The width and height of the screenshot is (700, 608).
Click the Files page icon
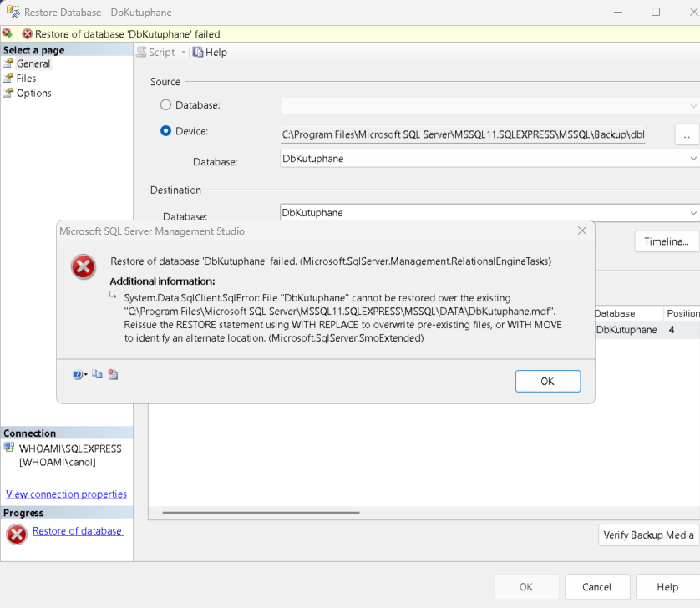pyautogui.click(x=8, y=79)
